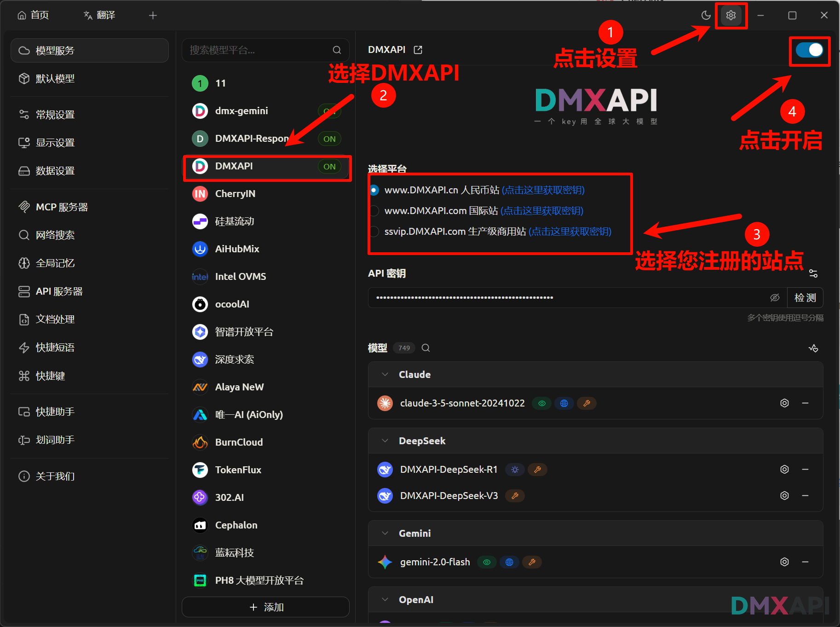This screenshot has height=627, width=840.
Task: Show the hidden API key
Action: [x=775, y=298]
